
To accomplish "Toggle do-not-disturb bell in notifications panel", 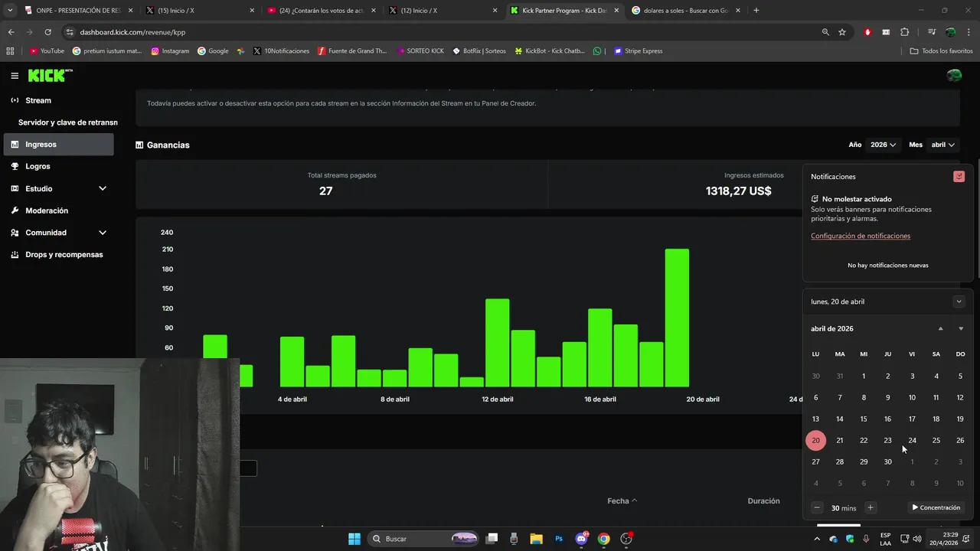I will click(x=959, y=177).
